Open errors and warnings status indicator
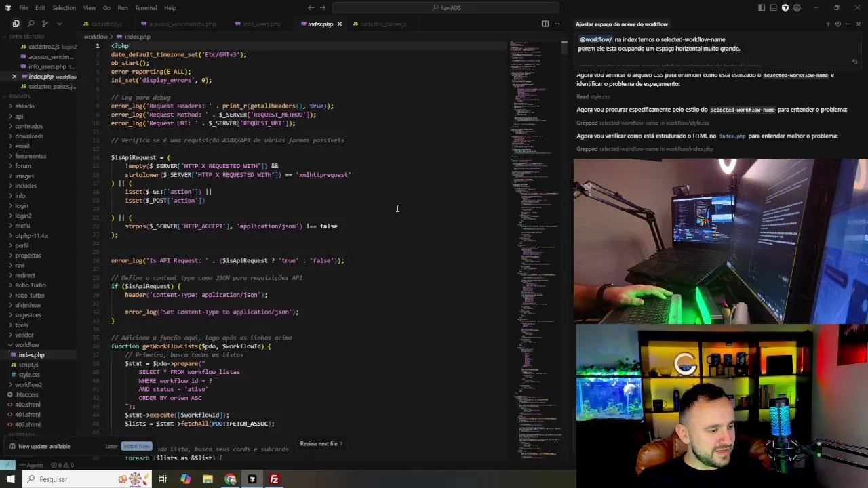This screenshot has width=868, height=488. 62,465
